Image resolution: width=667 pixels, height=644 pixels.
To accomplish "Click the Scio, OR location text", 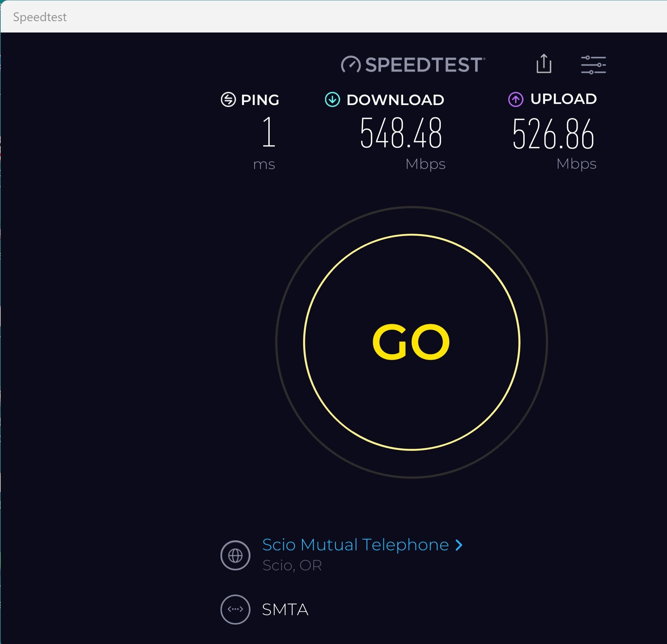I will pos(292,566).
